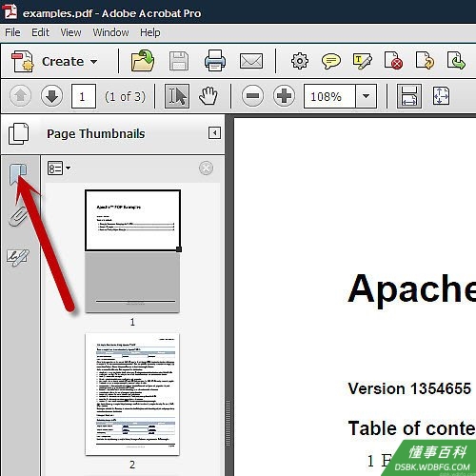Screen dimensions: 476x476
Task: Click the 'Table of conte' heading
Action: click(411, 428)
